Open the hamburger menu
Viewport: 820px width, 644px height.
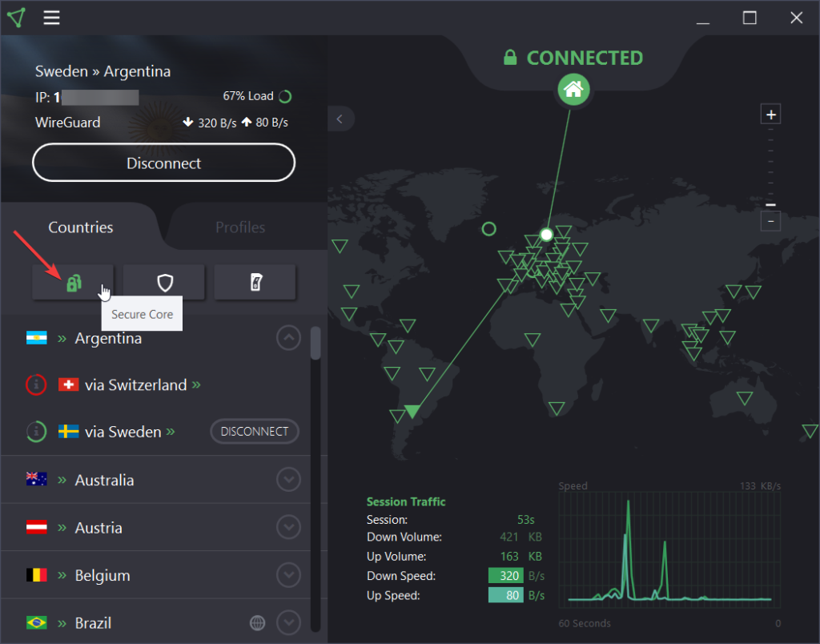(52, 18)
